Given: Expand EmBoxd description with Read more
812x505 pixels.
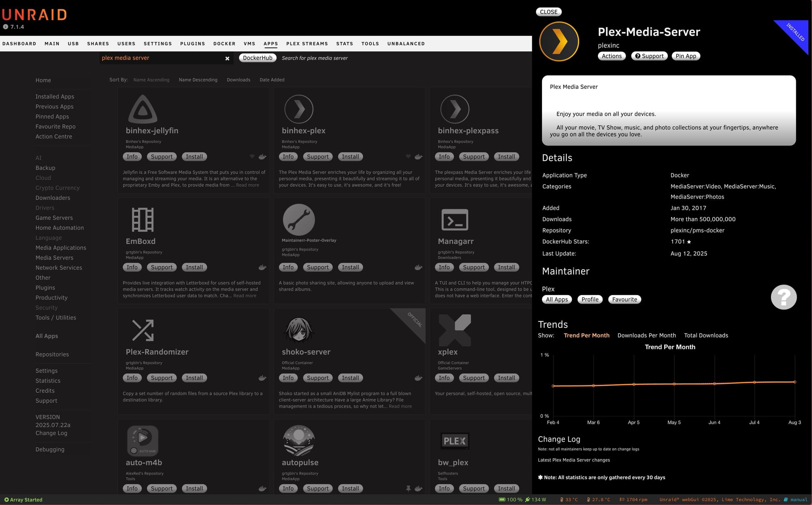Looking at the screenshot, I should click(245, 296).
